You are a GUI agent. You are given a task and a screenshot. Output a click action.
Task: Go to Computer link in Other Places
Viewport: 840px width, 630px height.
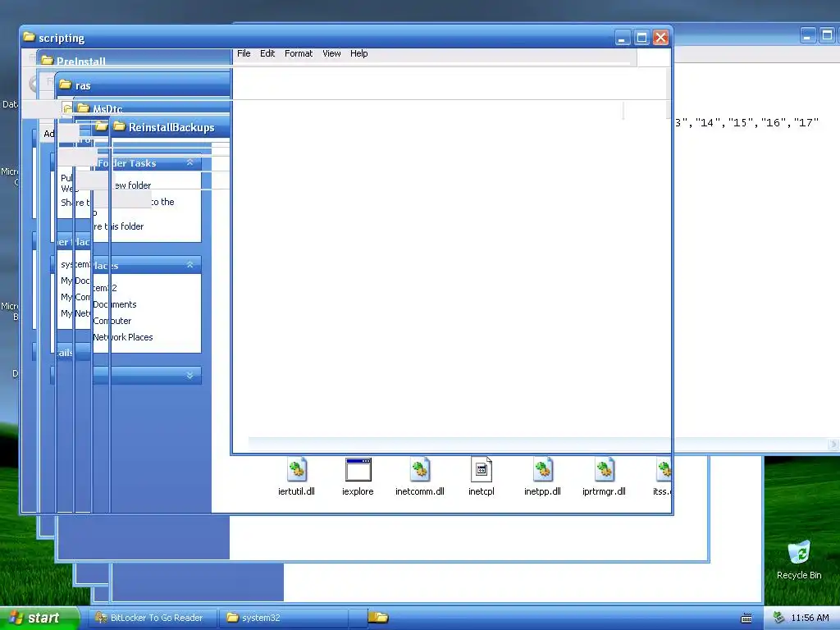pos(112,321)
